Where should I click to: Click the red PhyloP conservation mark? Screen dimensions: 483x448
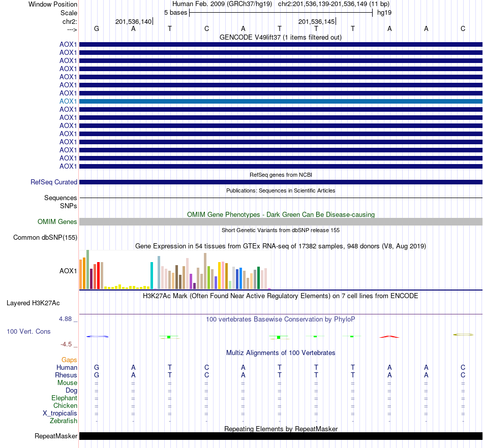(x=389, y=337)
